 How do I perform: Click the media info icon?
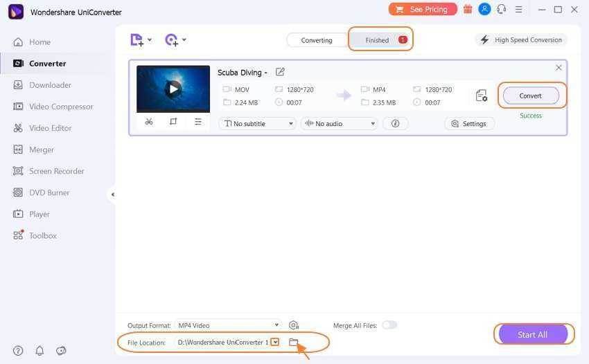tap(395, 123)
